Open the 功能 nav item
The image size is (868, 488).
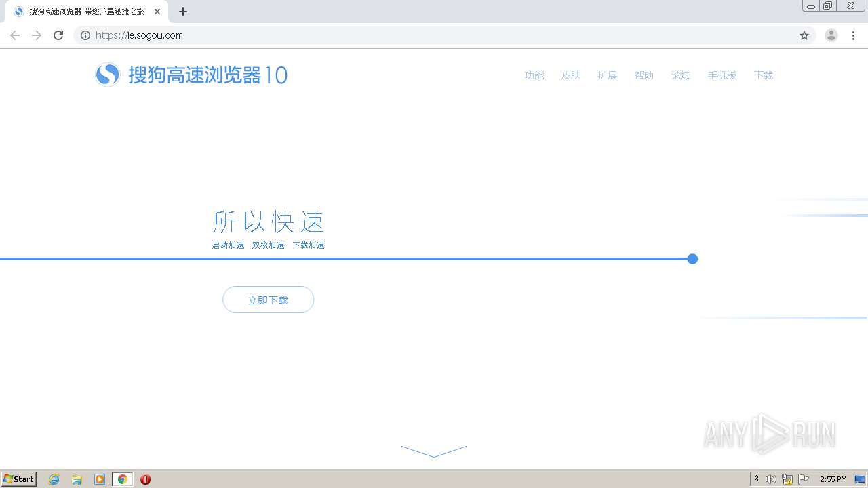534,75
